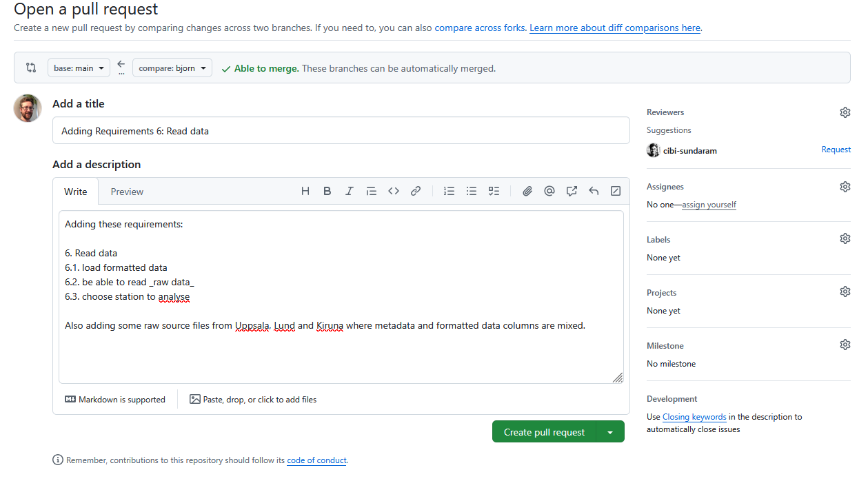This screenshot has width=868, height=481.
Task: Insert a numbered list
Action: click(450, 192)
